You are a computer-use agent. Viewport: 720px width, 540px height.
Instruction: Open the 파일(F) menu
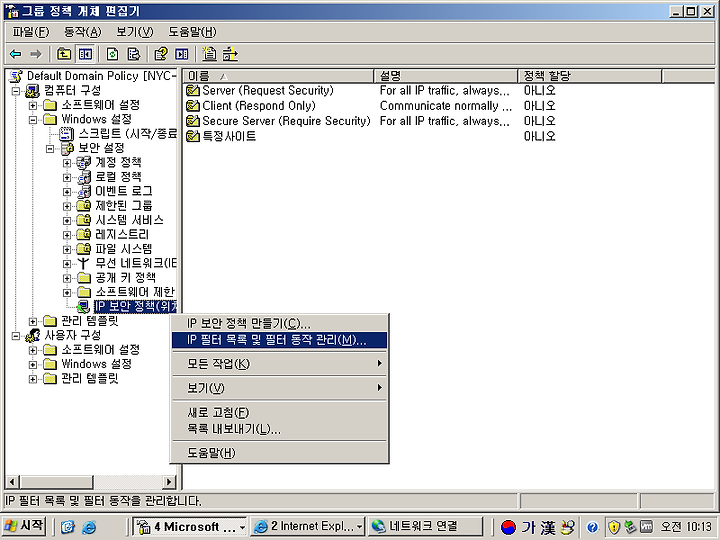click(30, 32)
